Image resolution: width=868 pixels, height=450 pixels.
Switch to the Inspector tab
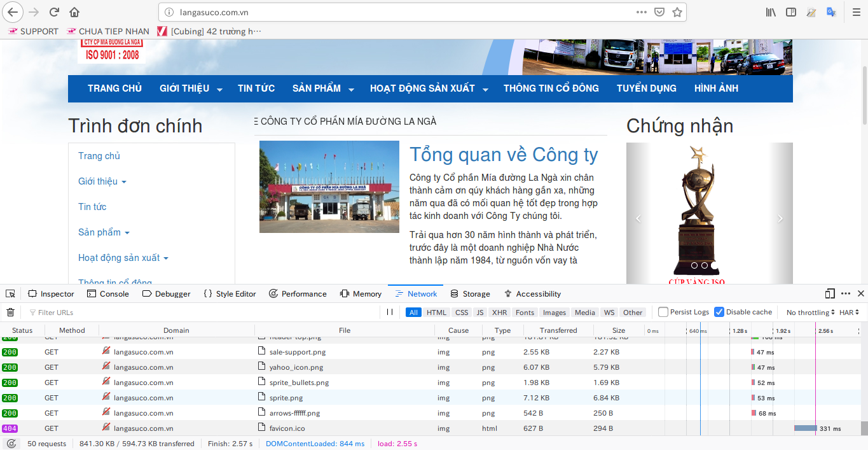(51, 293)
